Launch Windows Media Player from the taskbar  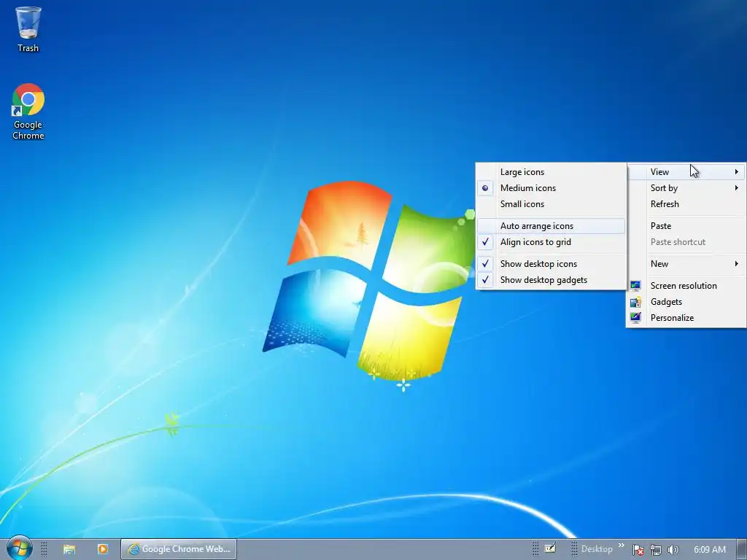coord(102,549)
